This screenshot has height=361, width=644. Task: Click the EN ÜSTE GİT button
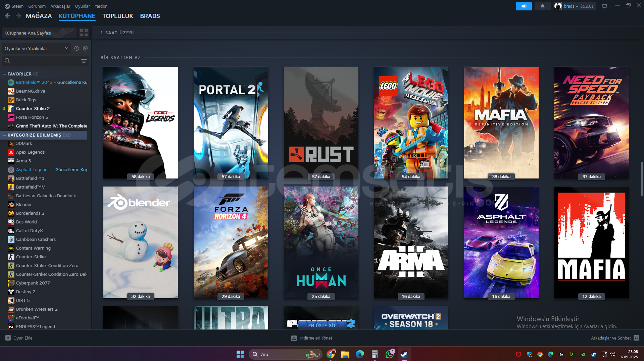point(322,325)
